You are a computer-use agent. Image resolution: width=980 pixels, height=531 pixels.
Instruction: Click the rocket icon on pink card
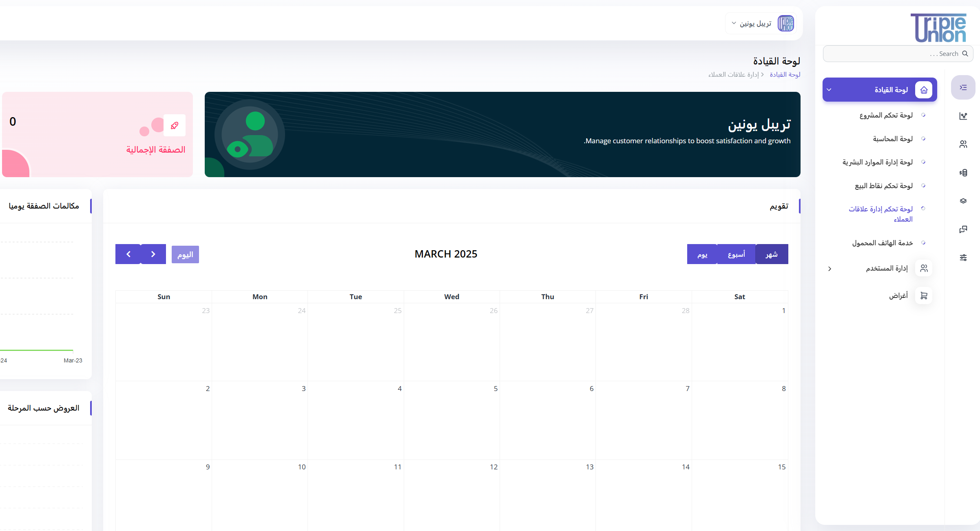click(x=175, y=125)
